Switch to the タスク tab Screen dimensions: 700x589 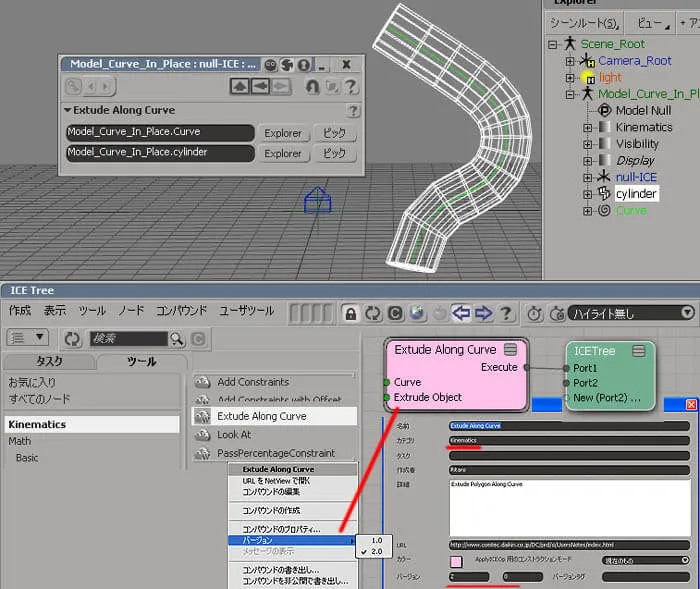(x=49, y=361)
